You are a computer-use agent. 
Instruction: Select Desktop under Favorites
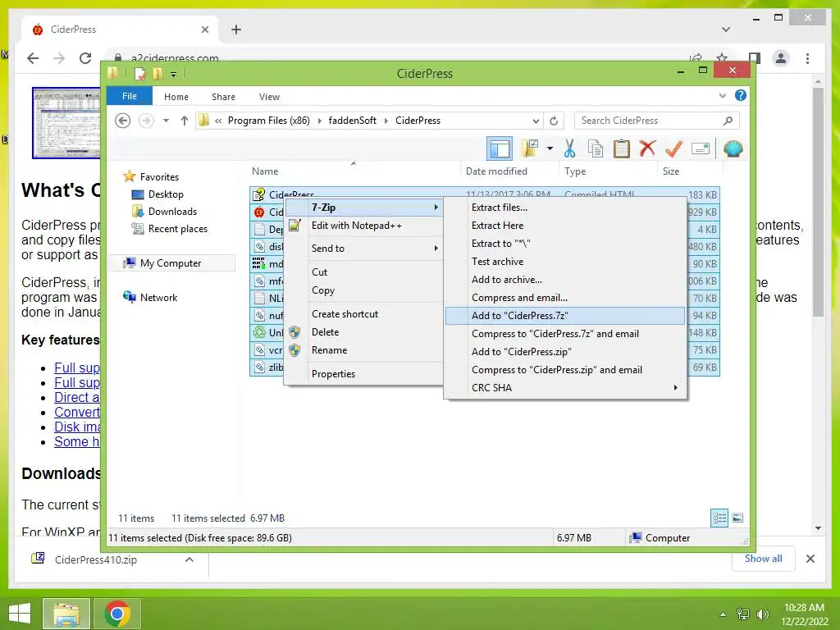tap(166, 194)
